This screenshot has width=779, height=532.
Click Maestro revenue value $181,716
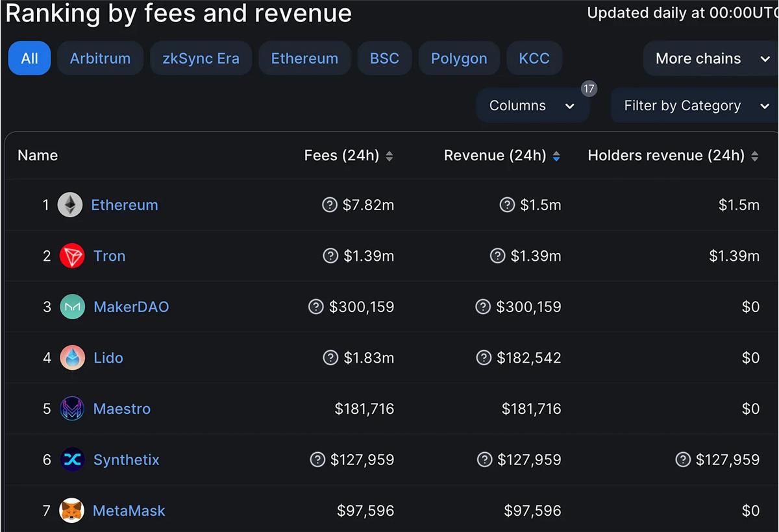[532, 409]
